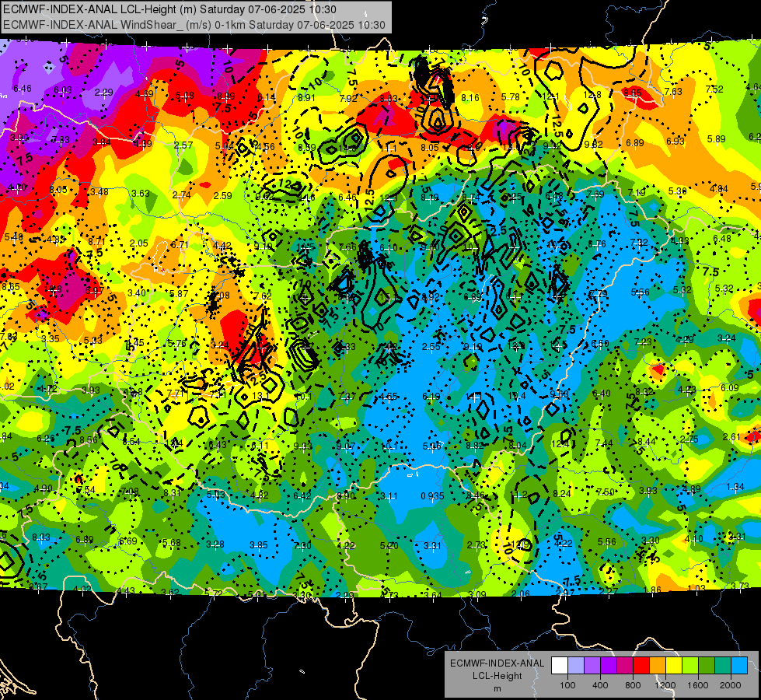761x700 pixels.
Task: Click the legend label 1600
Action: 698,685
